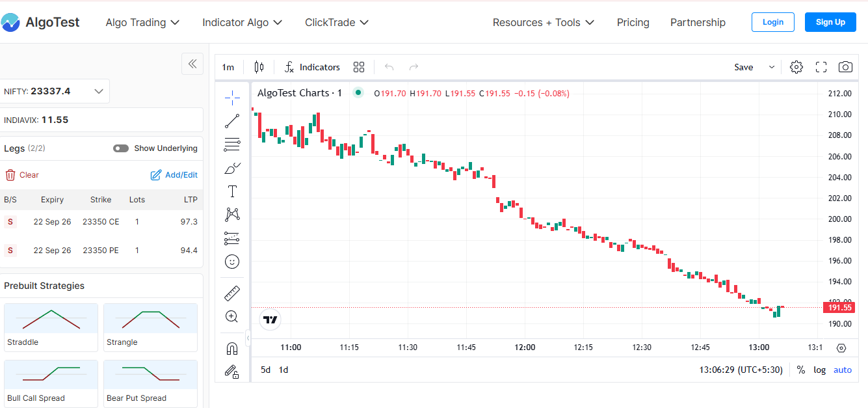Viewport: 868px width, 408px height.
Task: Select the ruler measure tool
Action: 232,293
